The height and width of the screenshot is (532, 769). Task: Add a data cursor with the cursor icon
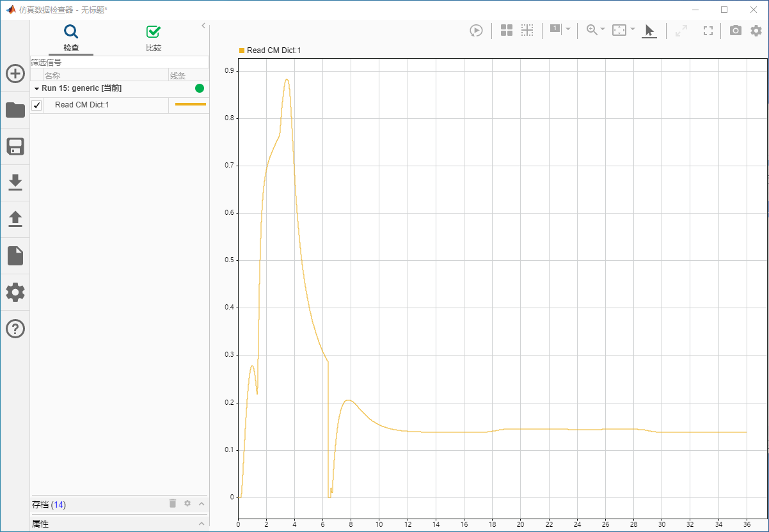point(555,29)
